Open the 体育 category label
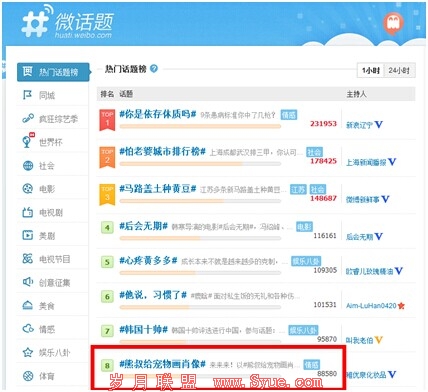The height and width of the screenshot is (392, 428). pyautogui.click(x=47, y=376)
